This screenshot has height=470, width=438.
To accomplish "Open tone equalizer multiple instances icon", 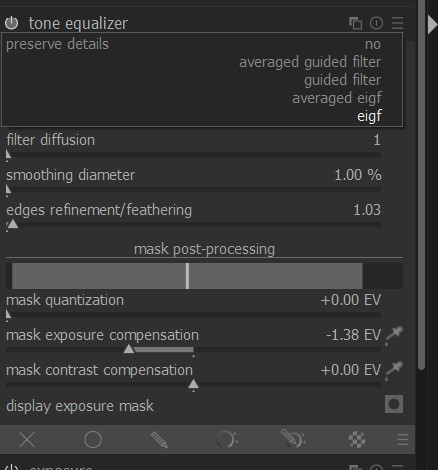I will point(355,23).
